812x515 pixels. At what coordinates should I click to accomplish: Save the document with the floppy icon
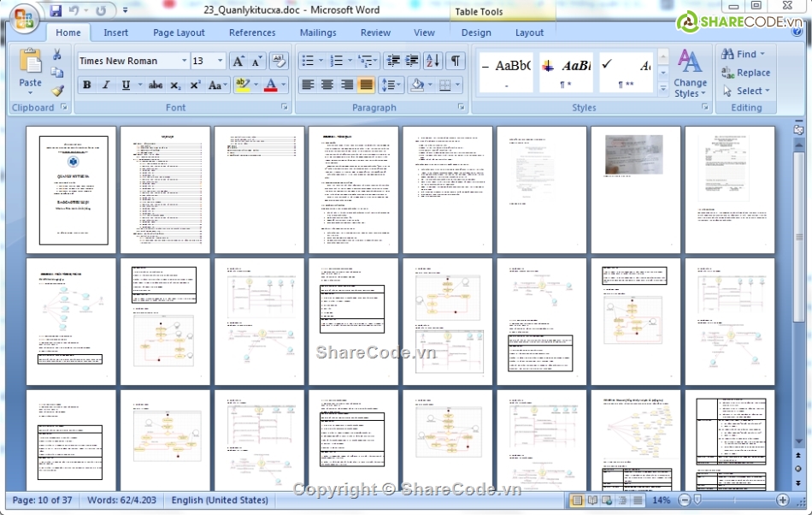56,10
